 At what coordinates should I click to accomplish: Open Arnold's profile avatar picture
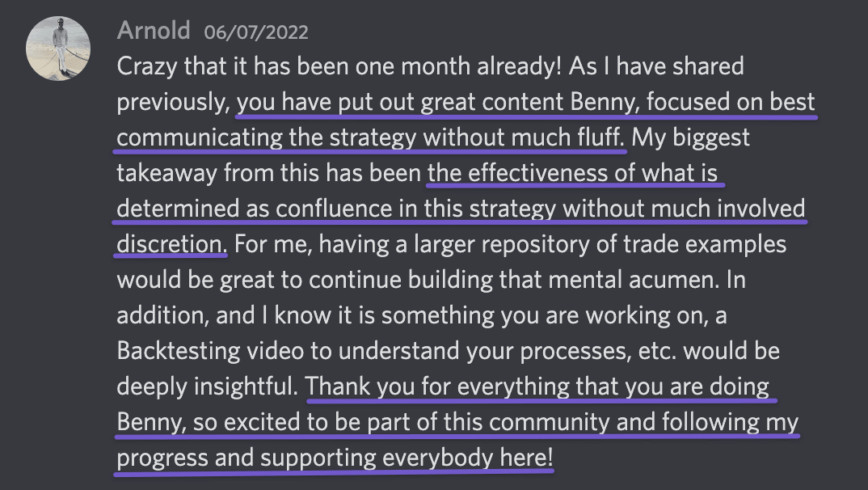click(x=58, y=49)
